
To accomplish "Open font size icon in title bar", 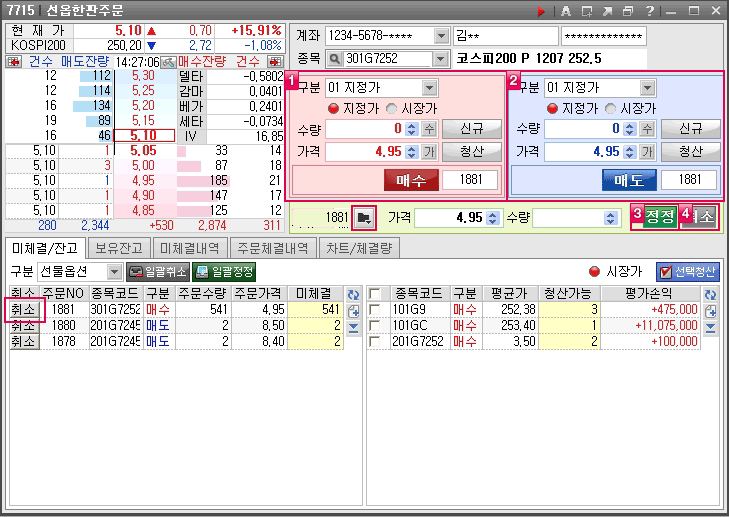I will pos(565,11).
